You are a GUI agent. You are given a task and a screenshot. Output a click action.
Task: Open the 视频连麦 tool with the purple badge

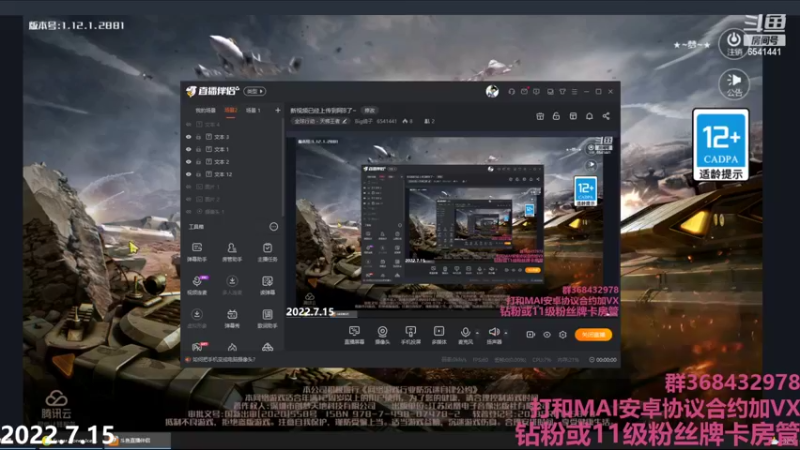click(x=197, y=285)
